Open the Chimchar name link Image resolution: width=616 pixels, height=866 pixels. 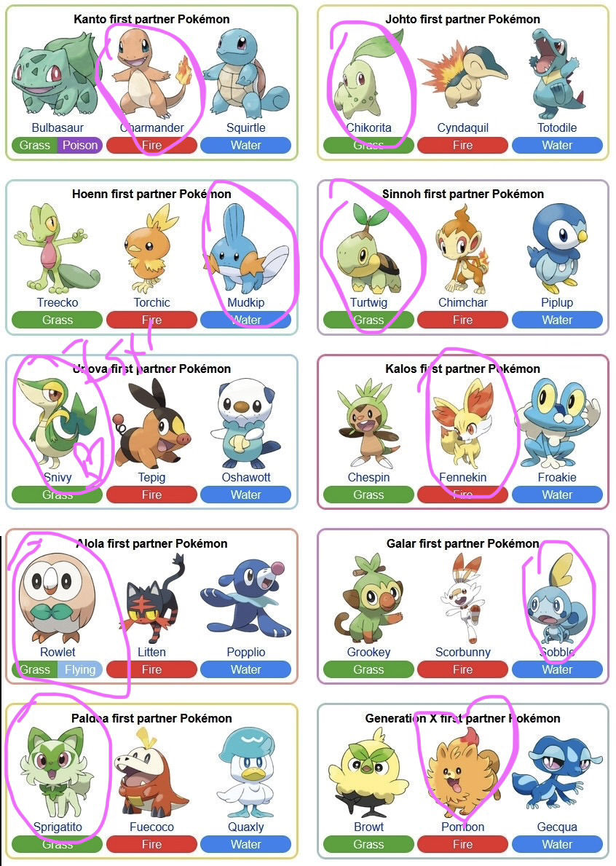pyautogui.click(x=462, y=303)
